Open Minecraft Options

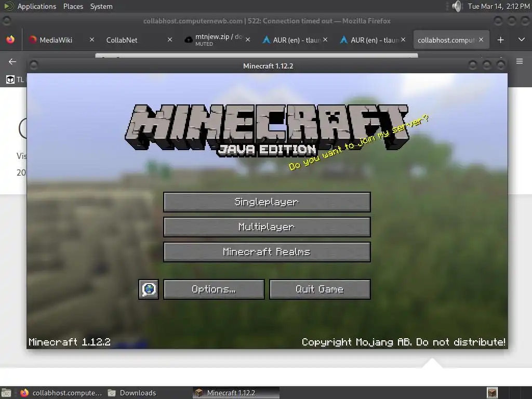[x=214, y=289]
